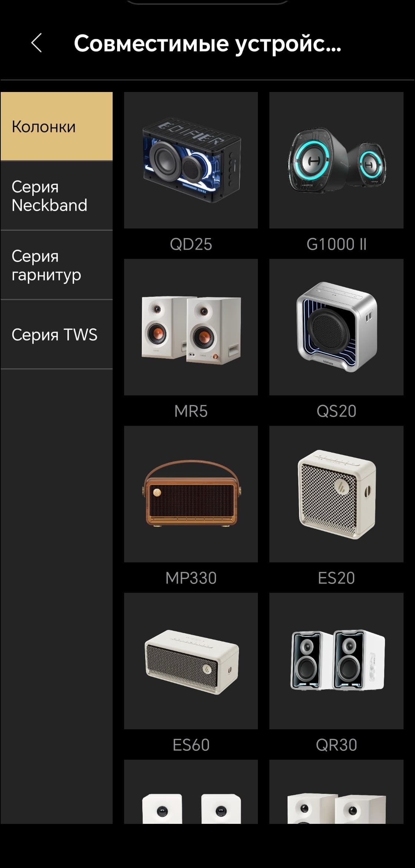Select the G1000 II speakers image
The width and height of the screenshot is (415, 868).
pyautogui.click(x=336, y=160)
